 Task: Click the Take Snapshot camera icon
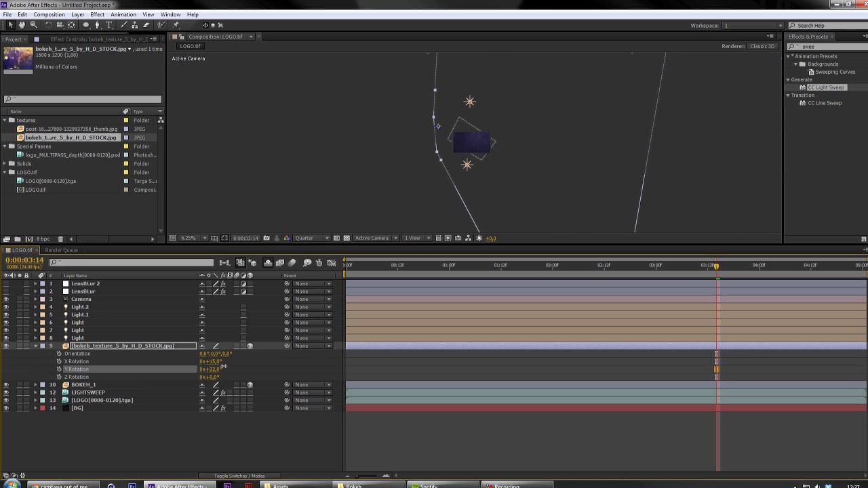pos(267,238)
